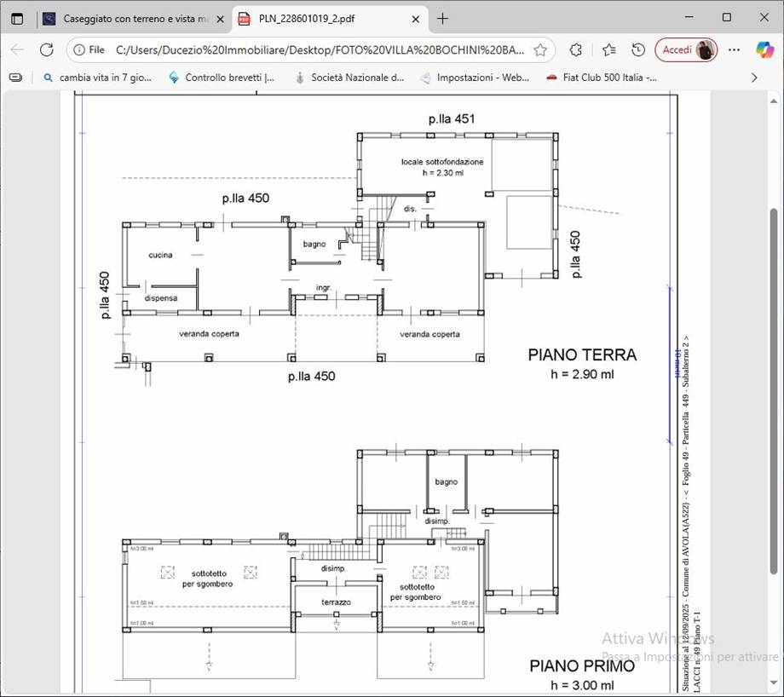The width and height of the screenshot is (784, 697).
Task: Open the browser History icon
Action: [x=637, y=49]
